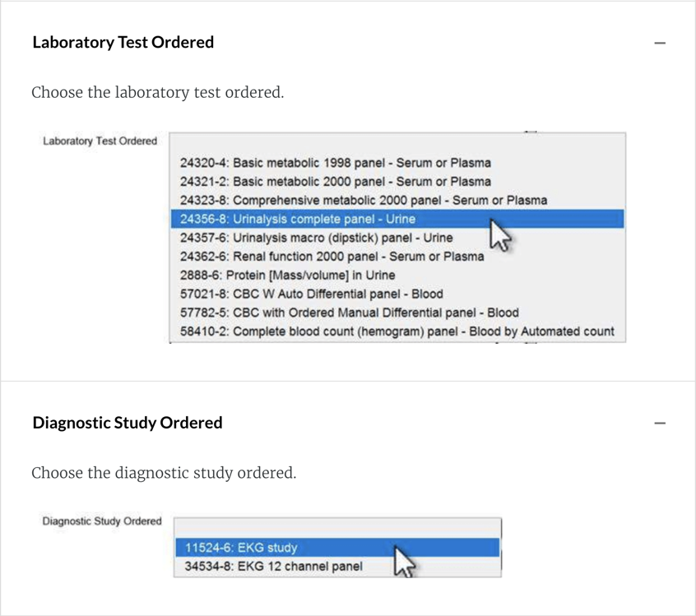
Task: Click the Diagnostic Study Ordered field label
Action: coord(102,521)
